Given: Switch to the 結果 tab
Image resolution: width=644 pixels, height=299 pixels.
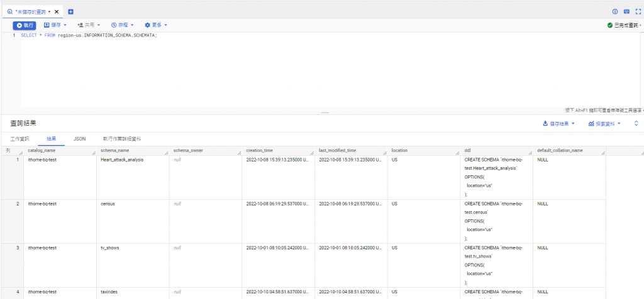Looking at the screenshot, I should (52, 139).
